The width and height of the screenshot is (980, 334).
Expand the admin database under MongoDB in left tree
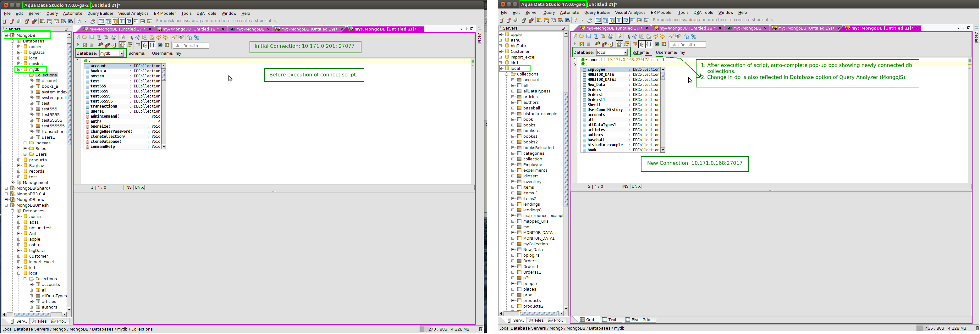coord(19,47)
